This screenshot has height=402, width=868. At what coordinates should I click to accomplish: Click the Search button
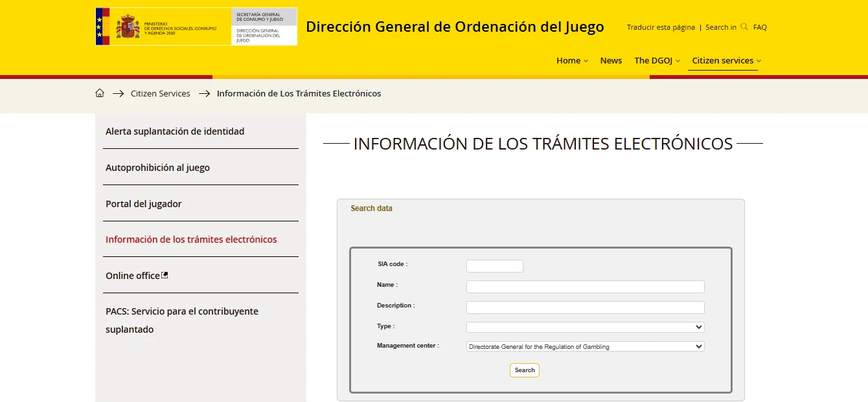pyautogui.click(x=524, y=370)
